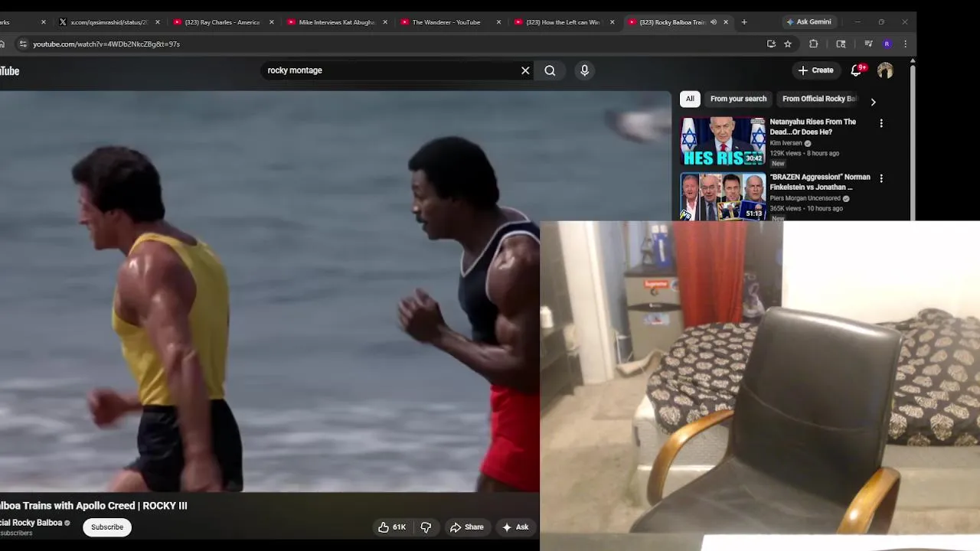Share the Rocky III video

[x=467, y=527]
